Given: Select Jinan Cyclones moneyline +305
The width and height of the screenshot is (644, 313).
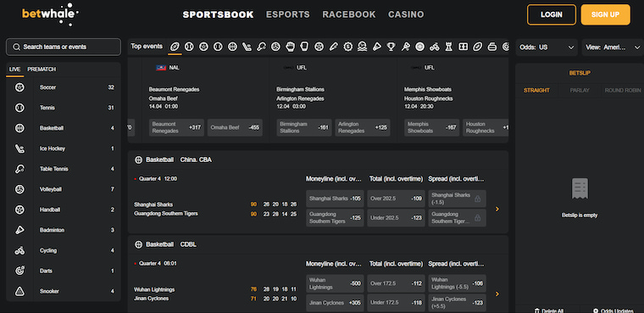Looking at the screenshot, I should (x=335, y=303).
